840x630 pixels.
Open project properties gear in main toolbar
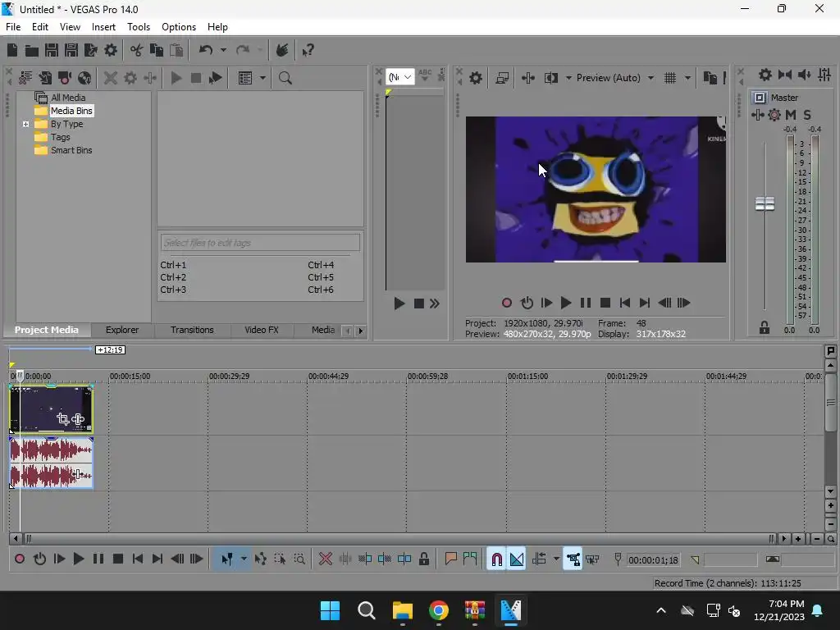(111, 50)
